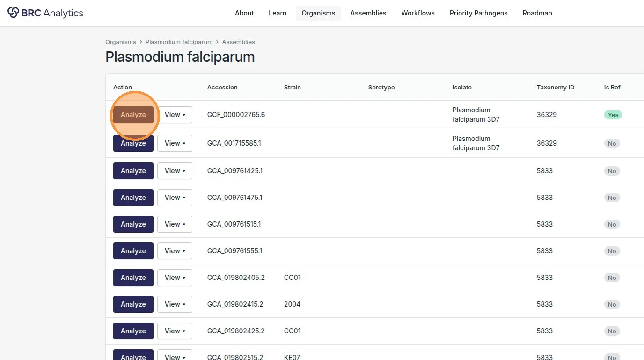Click the Yes reference badge
The width and height of the screenshot is (644, 360).
coord(613,115)
